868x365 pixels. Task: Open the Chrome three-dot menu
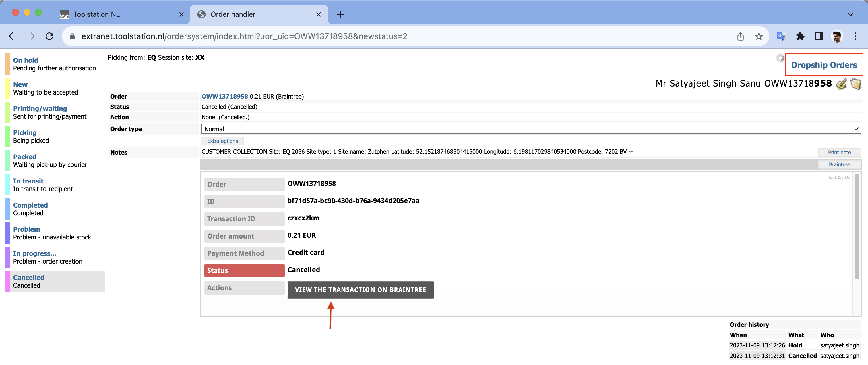[855, 36]
